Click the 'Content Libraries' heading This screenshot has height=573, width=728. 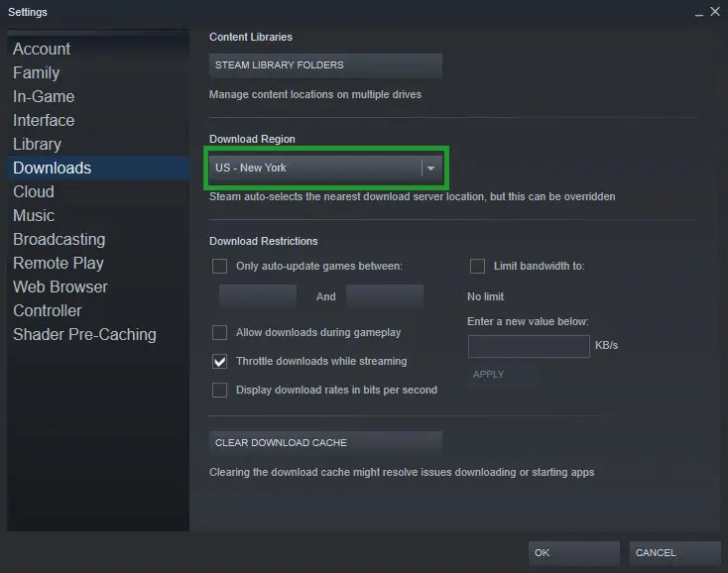(x=251, y=37)
